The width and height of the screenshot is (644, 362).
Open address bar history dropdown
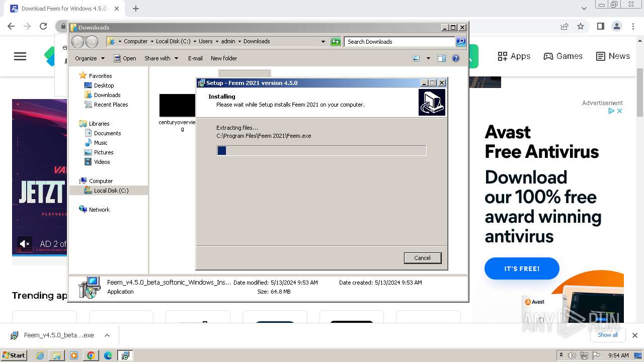tap(323, 42)
